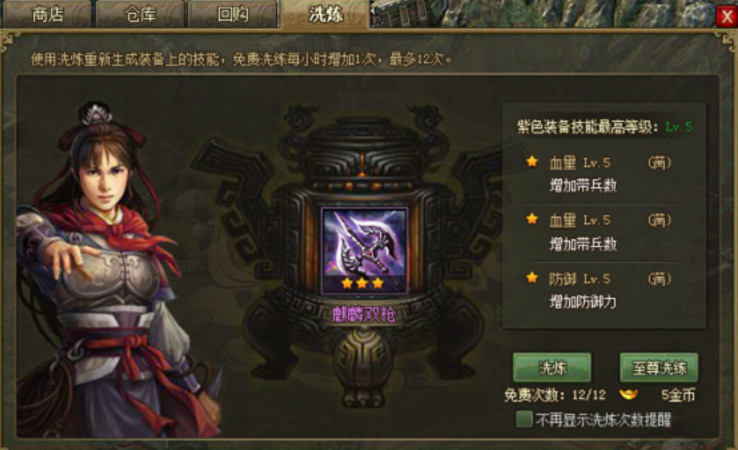738x450 pixels.
Task: Click the star beside second 血量 skill
Action: coord(532,219)
